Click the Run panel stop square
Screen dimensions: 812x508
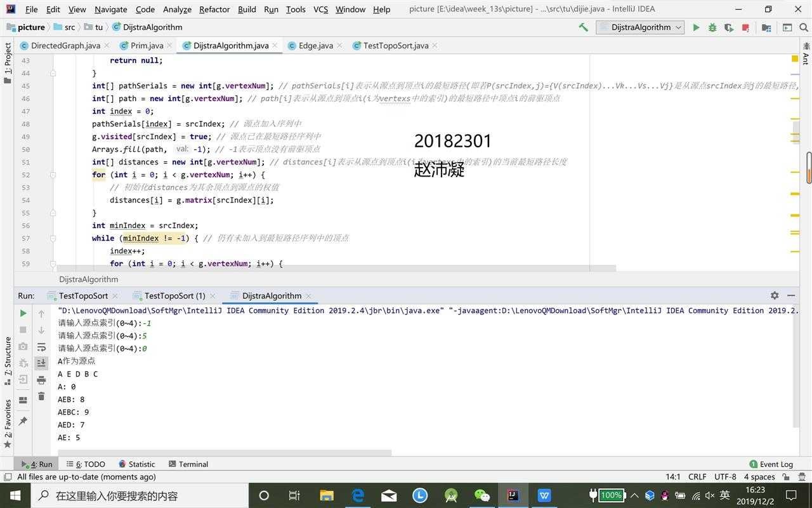tap(23, 330)
